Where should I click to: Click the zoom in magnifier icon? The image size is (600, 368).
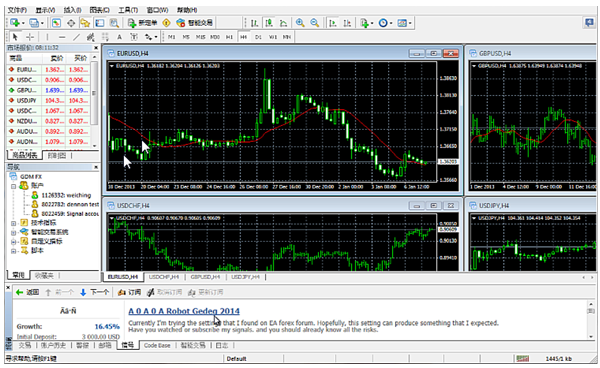pyautogui.click(x=300, y=23)
